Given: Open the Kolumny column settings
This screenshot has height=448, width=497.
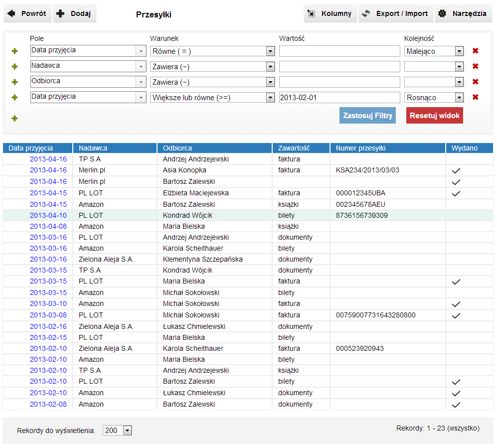Looking at the screenshot, I should tap(330, 14).
